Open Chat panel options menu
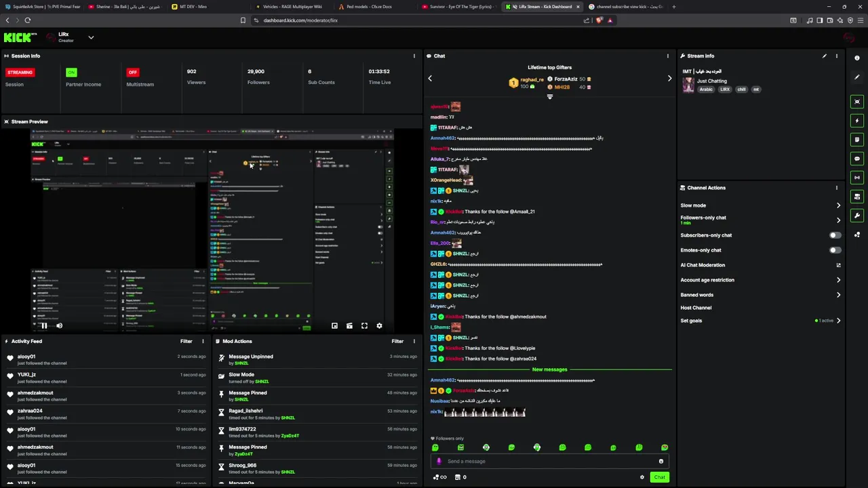The width and height of the screenshot is (868, 488). 668,56
